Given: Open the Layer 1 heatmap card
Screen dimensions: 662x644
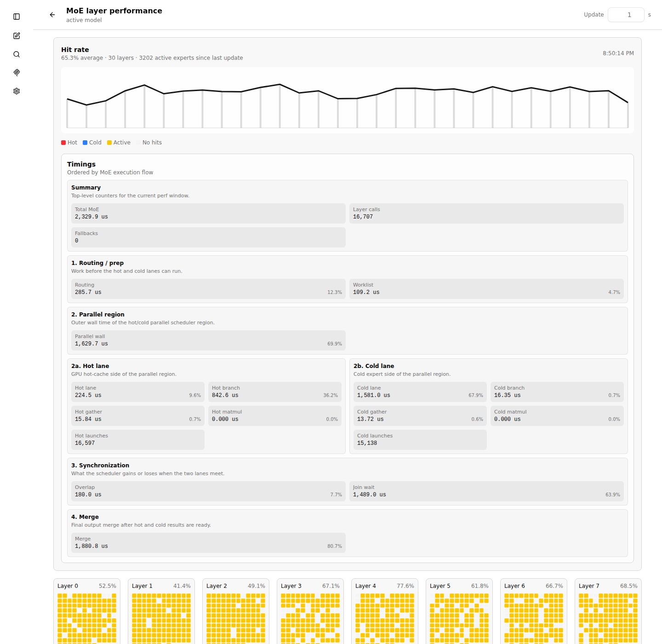Looking at the screenshot, I should click(x=161, y=611).
